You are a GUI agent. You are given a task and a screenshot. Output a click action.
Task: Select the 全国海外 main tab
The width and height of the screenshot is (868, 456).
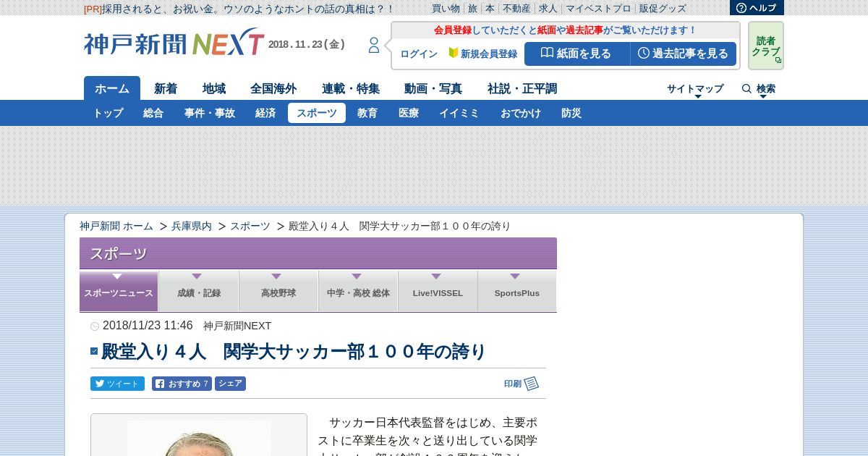(273, 88)
